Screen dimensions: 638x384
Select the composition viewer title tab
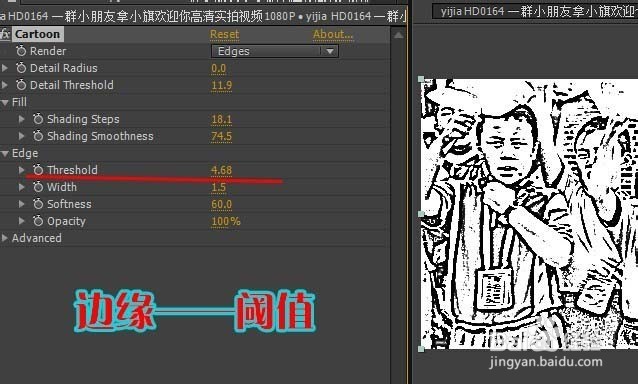[535, 11]
